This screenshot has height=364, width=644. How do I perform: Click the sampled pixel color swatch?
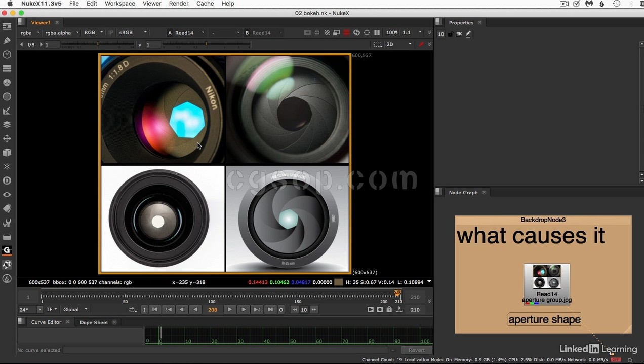click(338, 282)
